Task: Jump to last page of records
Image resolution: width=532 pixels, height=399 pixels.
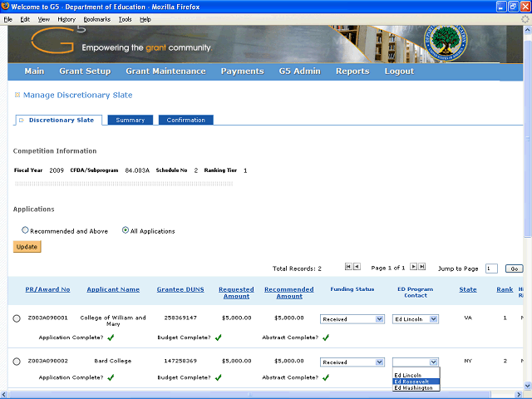Action: [423, 267]
